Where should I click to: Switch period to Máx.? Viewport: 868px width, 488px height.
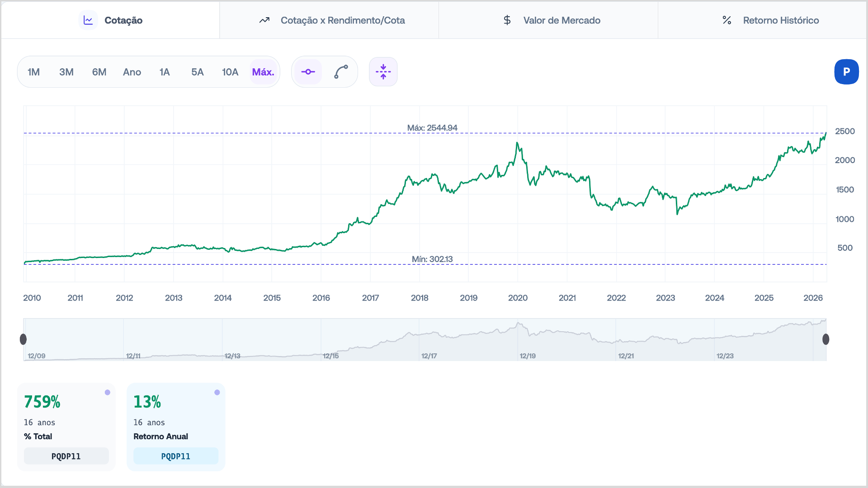click(263, 72)
